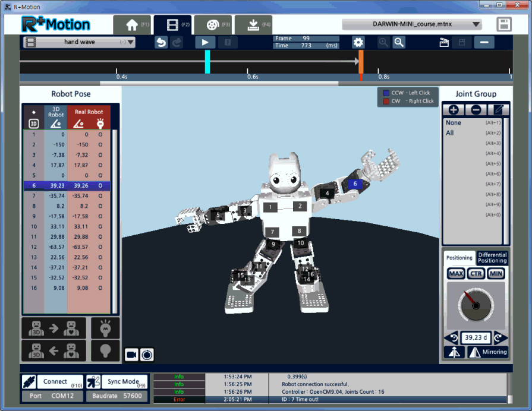
Task: Toggle torque for joint ID 6
Action: [100, 186]
